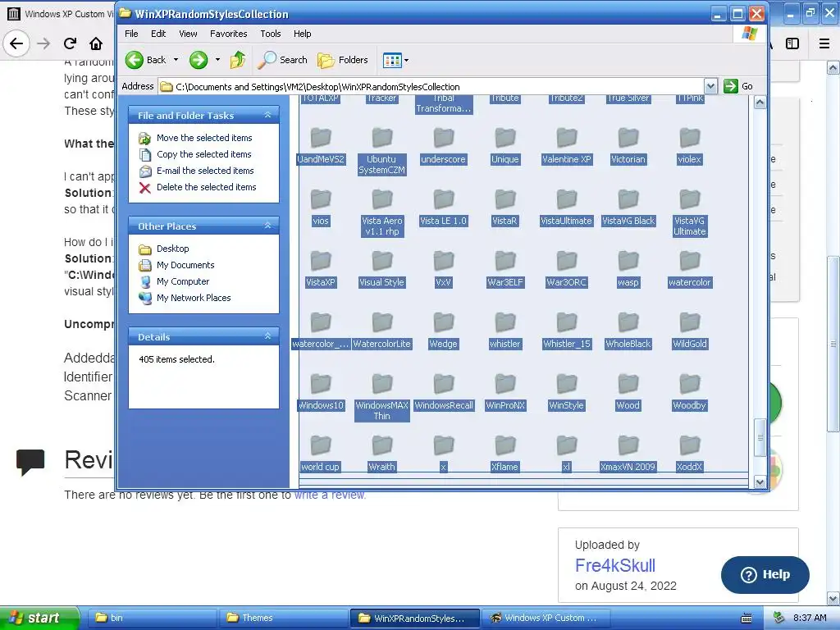Select the Xflame folder
The height and width of the screenshot is (630, 840).
[505, 454]
